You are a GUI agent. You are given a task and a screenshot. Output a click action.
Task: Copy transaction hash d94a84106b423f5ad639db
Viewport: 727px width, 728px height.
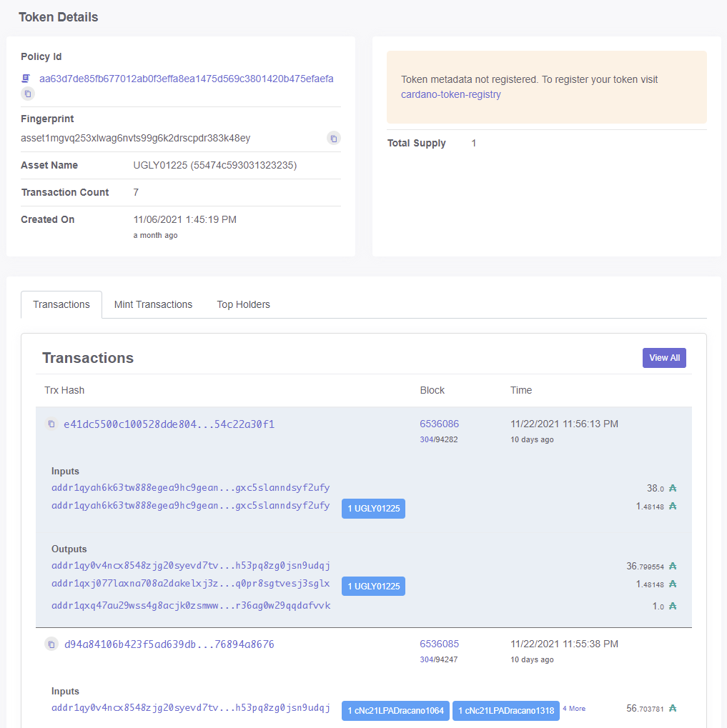(51, 644)
